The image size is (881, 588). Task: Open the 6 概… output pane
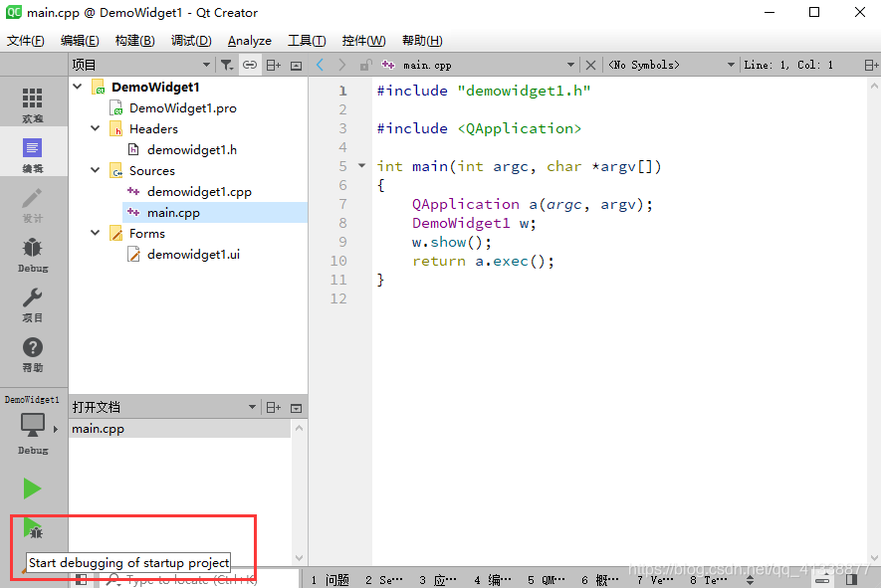(x=600, y=580)
